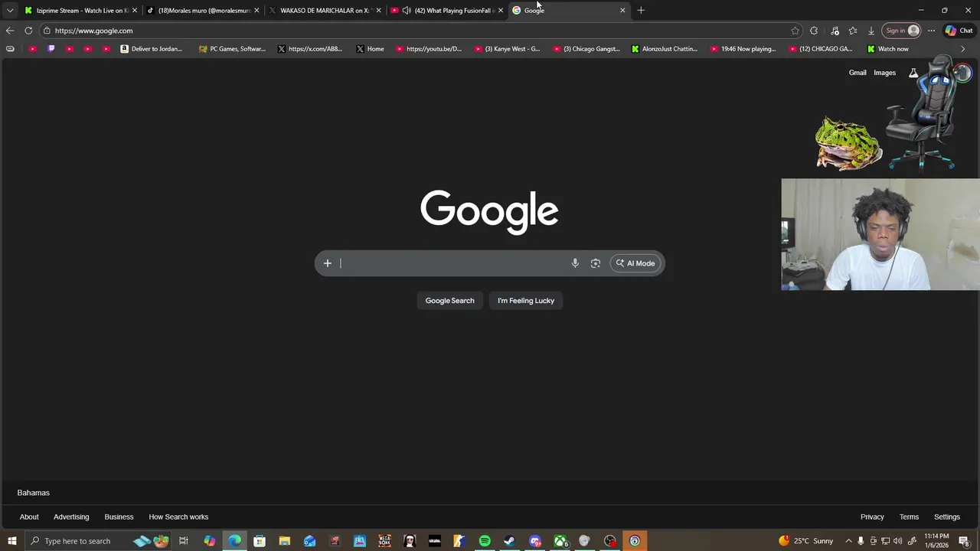Open Gmail link at top right
Image resolution: width=980 pixels, height=551 pixels.
[857, 73]
